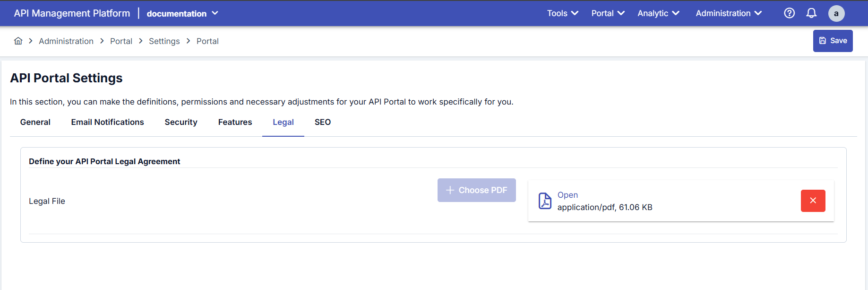
Task: Select the Features tab
Action: point(235,122)
